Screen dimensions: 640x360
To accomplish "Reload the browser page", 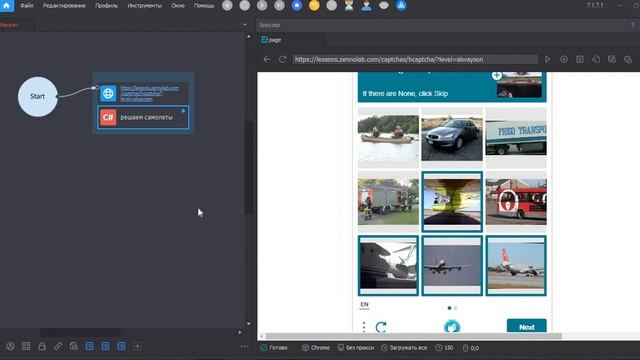I will click(x=282, y=60).
